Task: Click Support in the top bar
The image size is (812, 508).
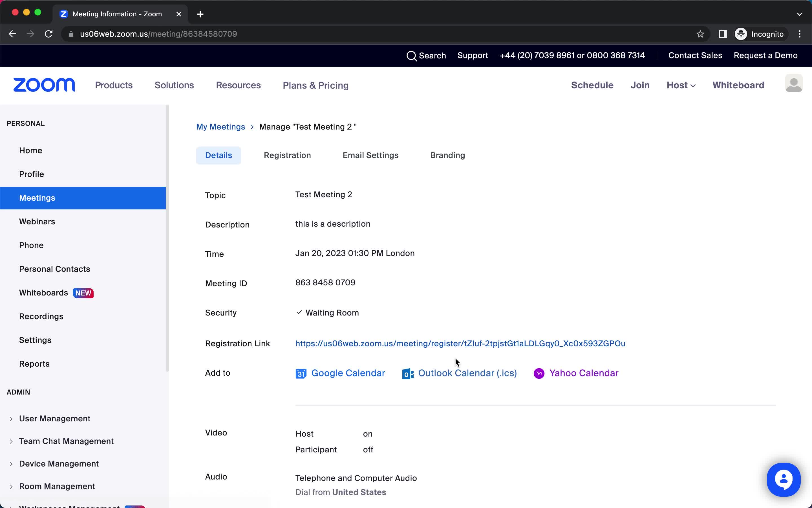Action: pos(473,55)
